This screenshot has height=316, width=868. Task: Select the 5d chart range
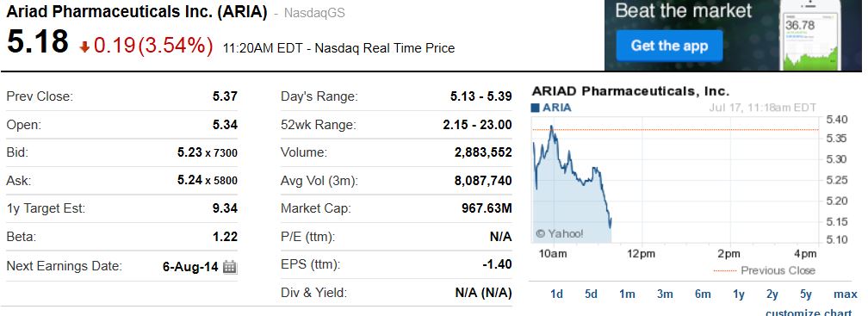click(x=592, y=294)
